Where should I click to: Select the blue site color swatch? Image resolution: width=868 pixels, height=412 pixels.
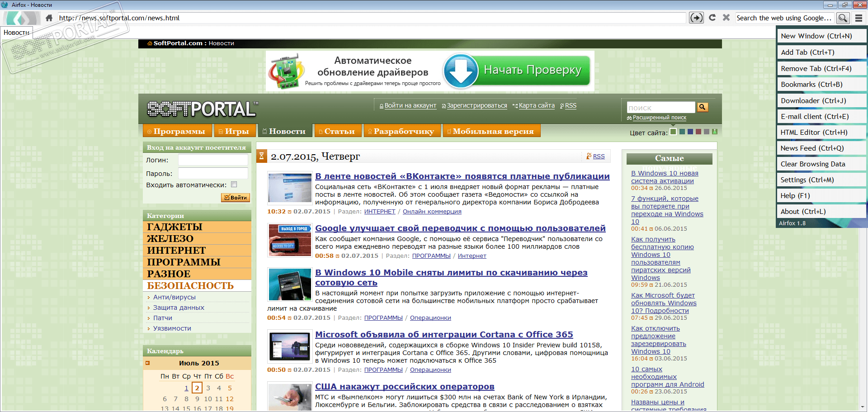click(x=690, y=132)
